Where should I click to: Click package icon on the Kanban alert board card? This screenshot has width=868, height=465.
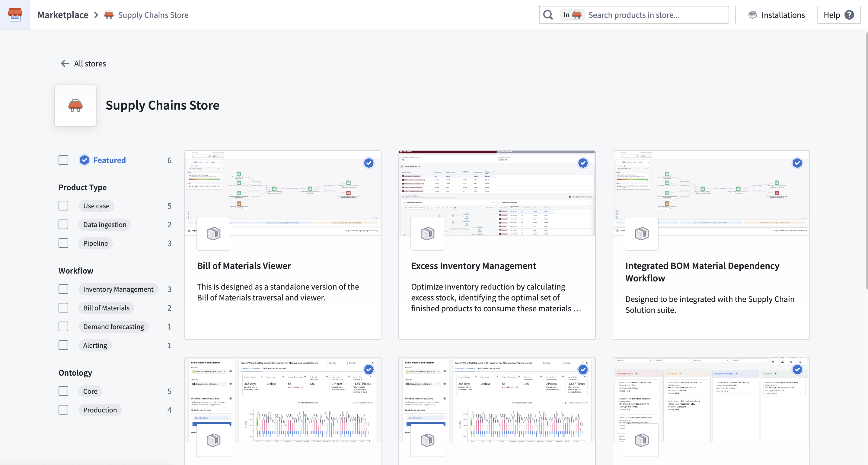(x=642, y=440)
